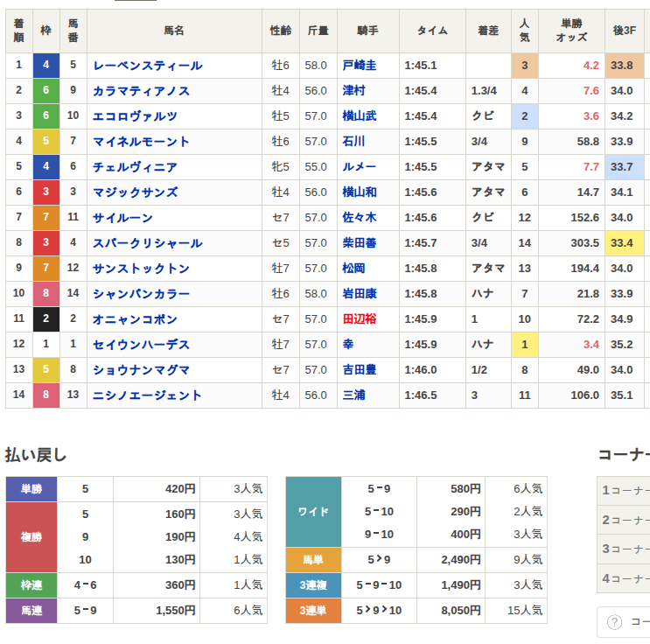The image size is (650, 644).
Task: Select horse チェルヴィニア in results
Action: [135, 167]
